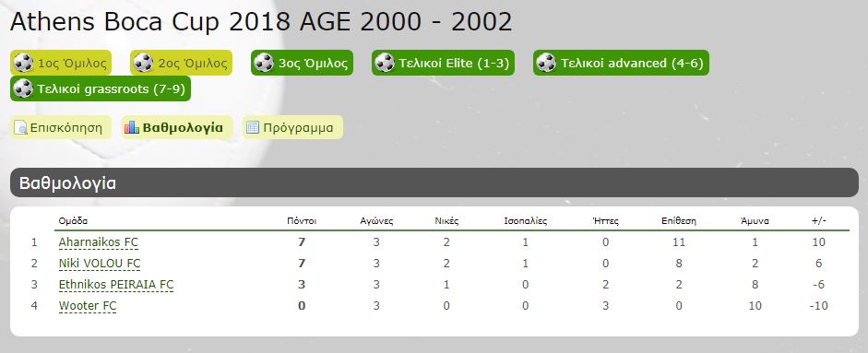The width and height of the screenshot is (868, 353).
Task: Click the soccer ball icon for 3ος Όμιλος
Action: [x=264, y=63]
